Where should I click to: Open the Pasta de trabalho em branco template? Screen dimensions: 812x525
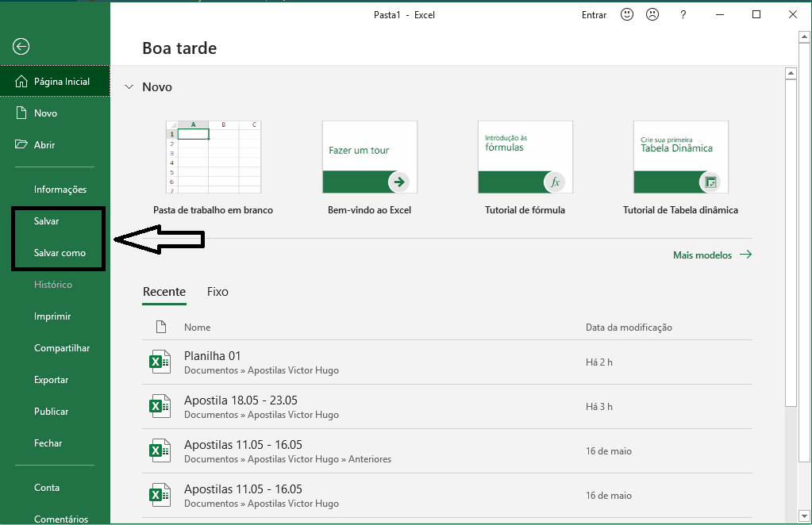click(213, 157)
